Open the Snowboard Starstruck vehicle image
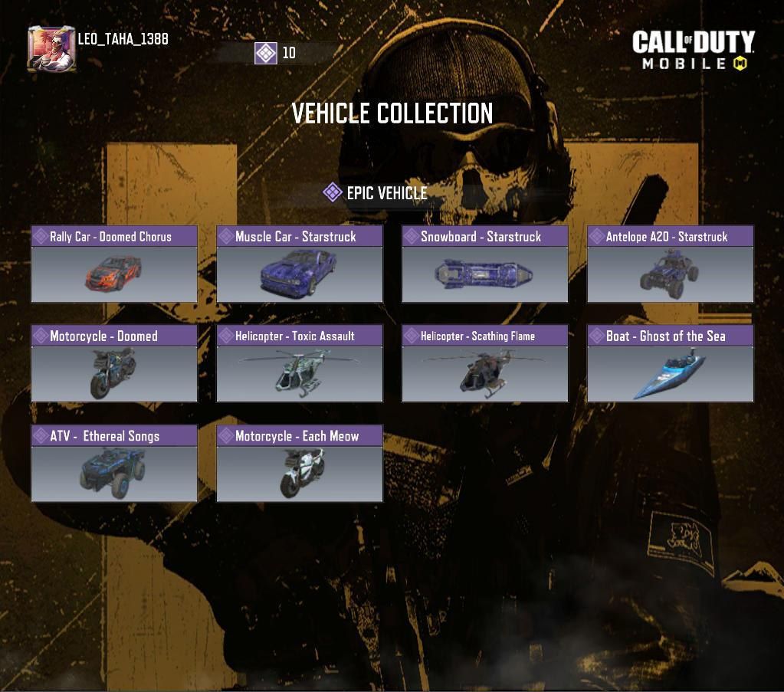This screenshot has width=784, height=692. coord(485,274)
